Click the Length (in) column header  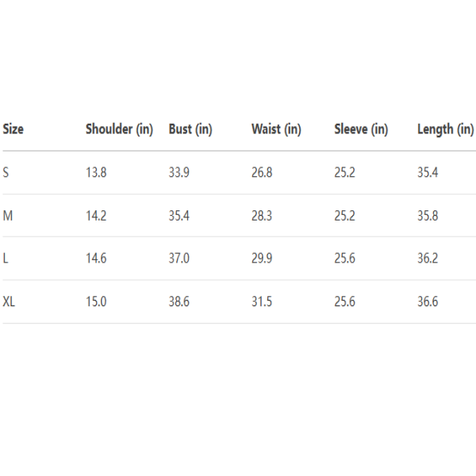click(445, 129)
